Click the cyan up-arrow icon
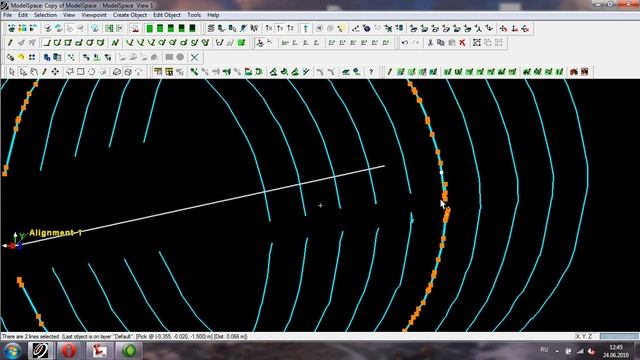 pos(305,28)
